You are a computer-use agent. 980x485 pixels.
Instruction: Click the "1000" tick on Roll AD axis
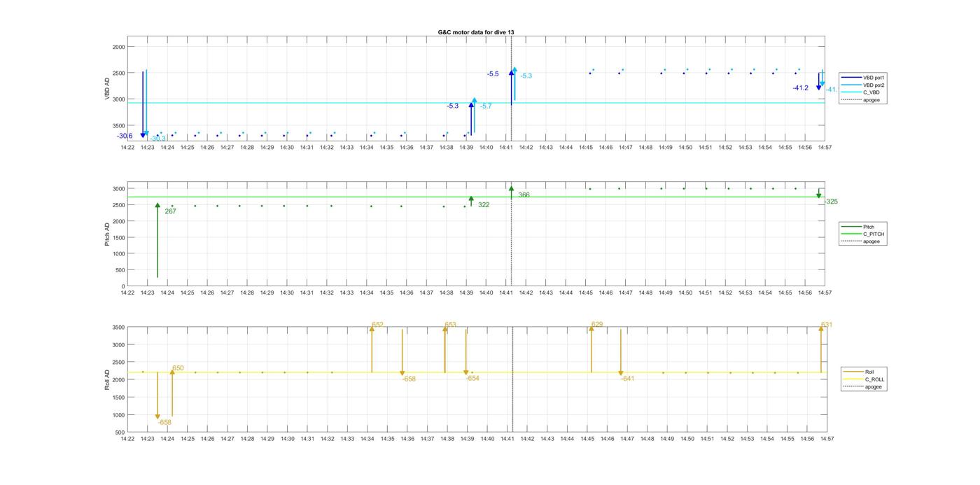coord(119,415)
